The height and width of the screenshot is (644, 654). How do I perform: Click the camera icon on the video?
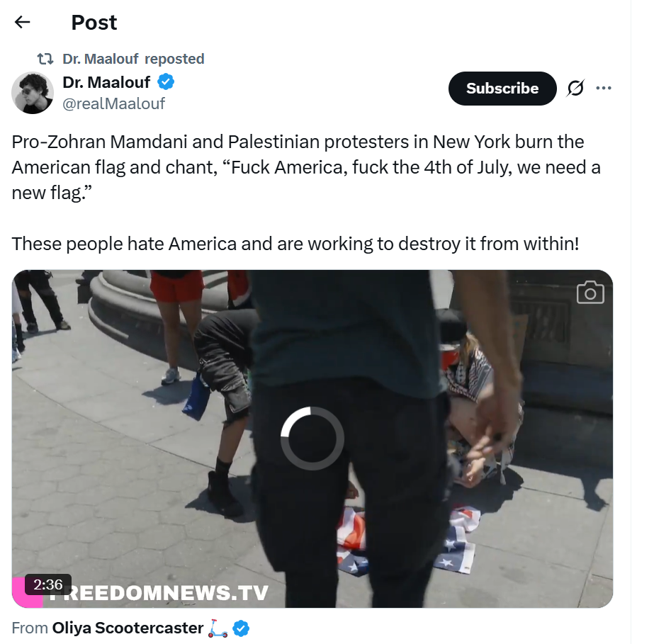point(590,293)
